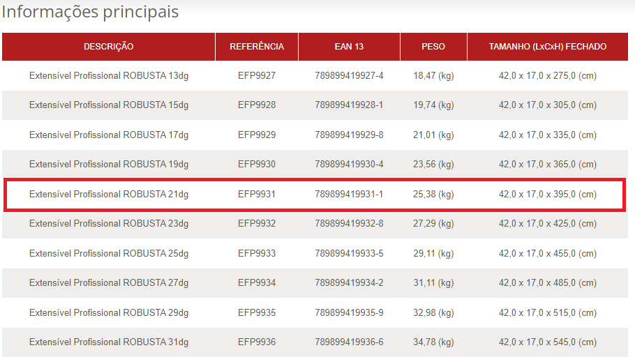Click size 42,0 x 17,0 x 365,0 (cm)
This screenshot has width=635, height=364.
(548, 165)
